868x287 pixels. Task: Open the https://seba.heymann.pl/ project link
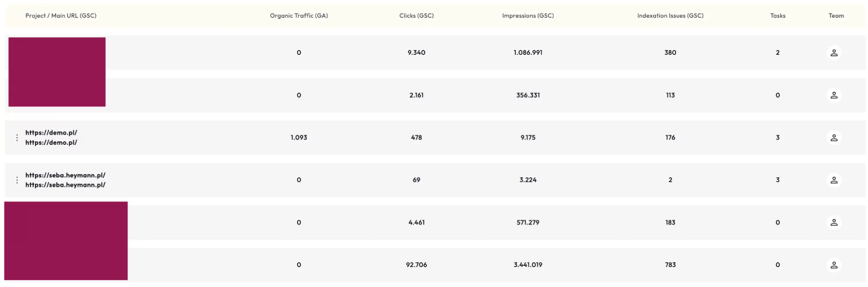pos(65,175)
